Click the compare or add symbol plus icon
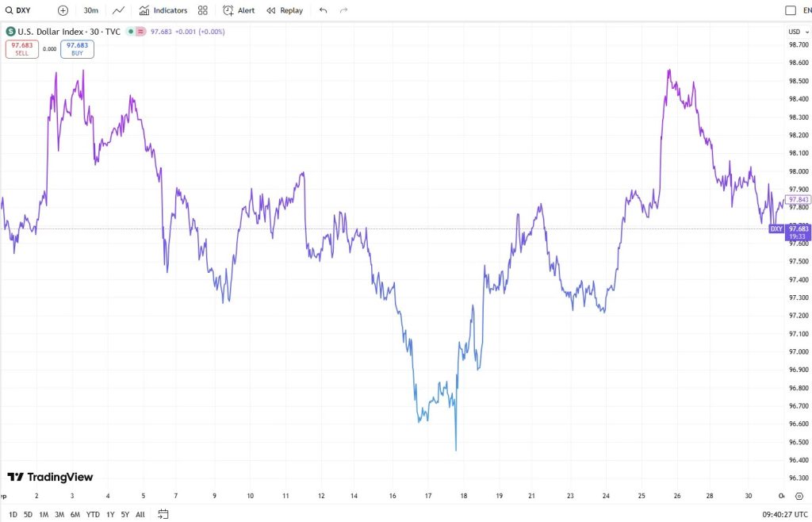The image size is (812, 522). 63,10
